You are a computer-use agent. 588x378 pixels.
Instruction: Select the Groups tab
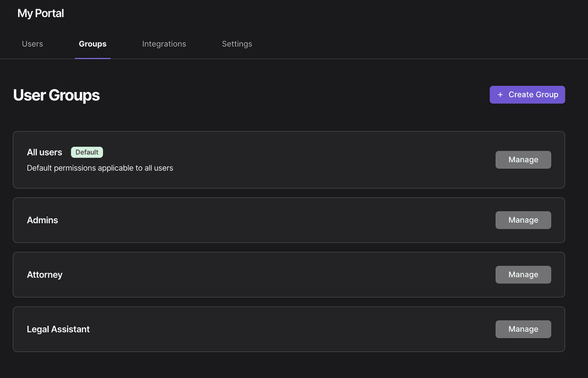[x=93, y=44]
